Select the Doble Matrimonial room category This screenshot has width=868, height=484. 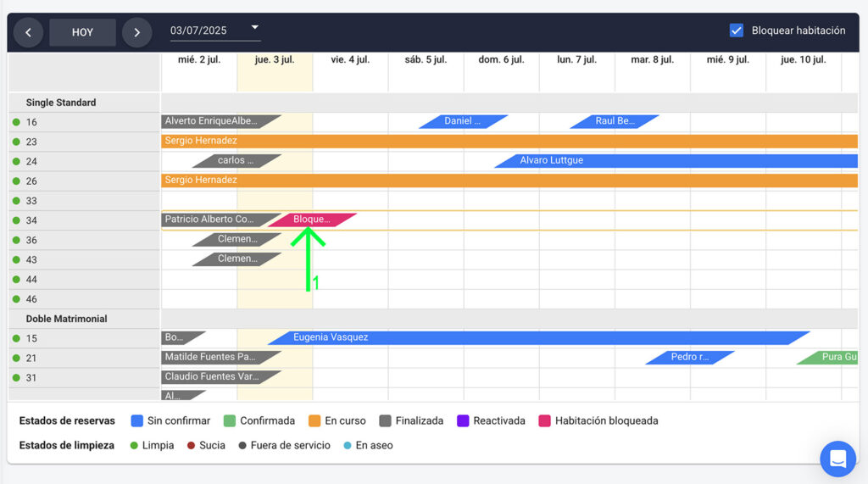66,319
